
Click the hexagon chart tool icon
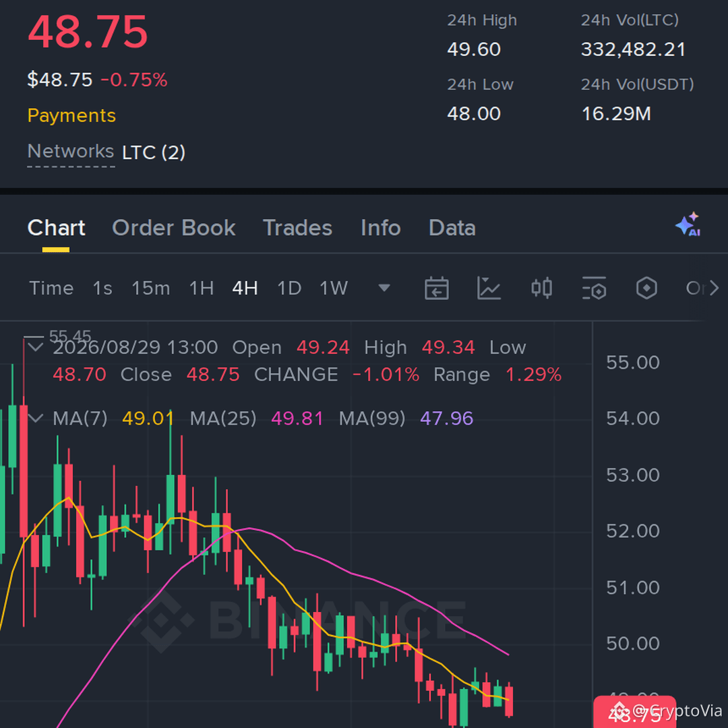(x=646, y=288)
